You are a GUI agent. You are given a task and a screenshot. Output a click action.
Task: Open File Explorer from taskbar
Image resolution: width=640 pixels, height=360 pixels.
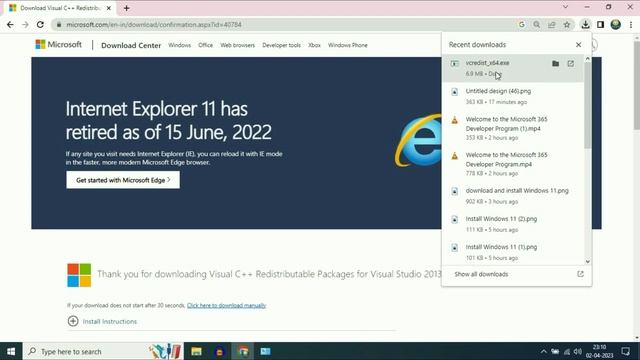coord(196,351)
